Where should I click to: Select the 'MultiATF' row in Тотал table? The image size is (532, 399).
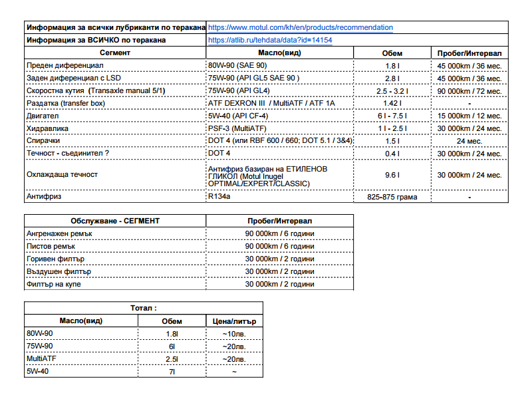(x=81, y=358)
